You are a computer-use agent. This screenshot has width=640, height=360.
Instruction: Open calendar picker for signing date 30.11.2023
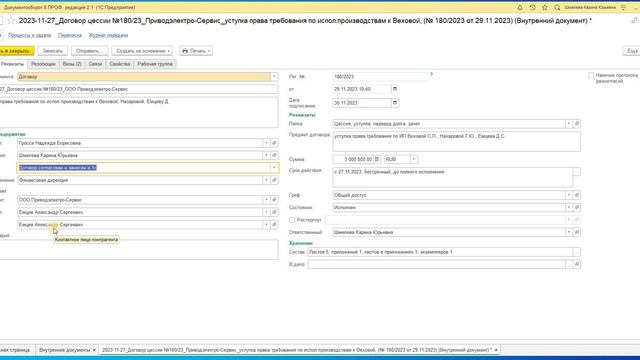click(395, 103)
